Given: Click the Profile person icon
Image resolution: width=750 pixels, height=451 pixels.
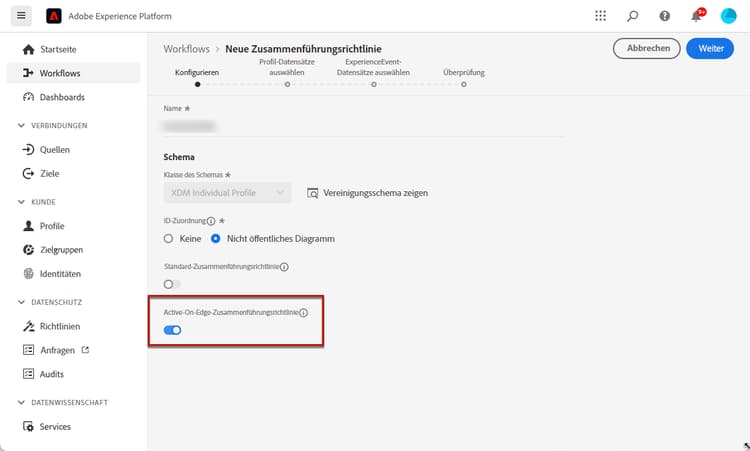Looking at the screenshot, I should point(29,226).
